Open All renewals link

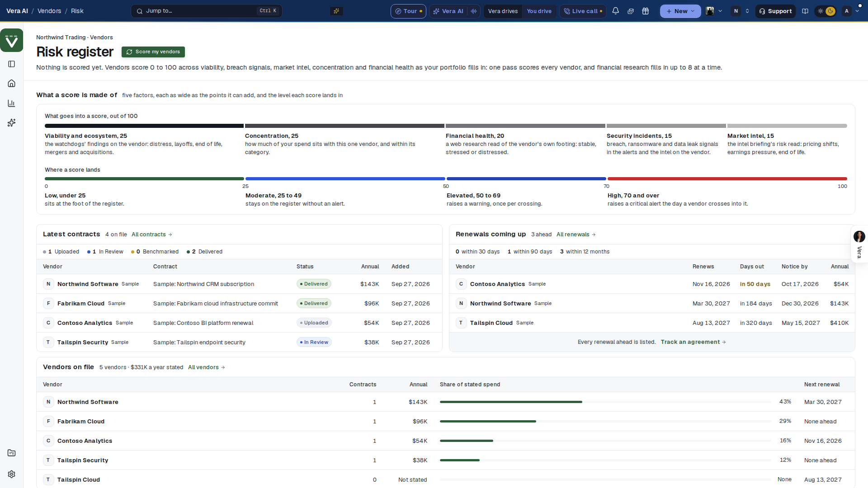click(576, 234)
